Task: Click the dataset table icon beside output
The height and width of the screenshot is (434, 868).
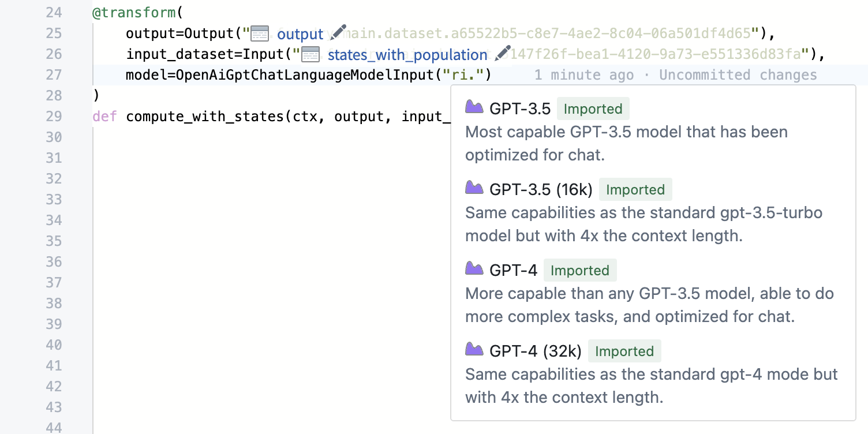Action: click(260, 34)
